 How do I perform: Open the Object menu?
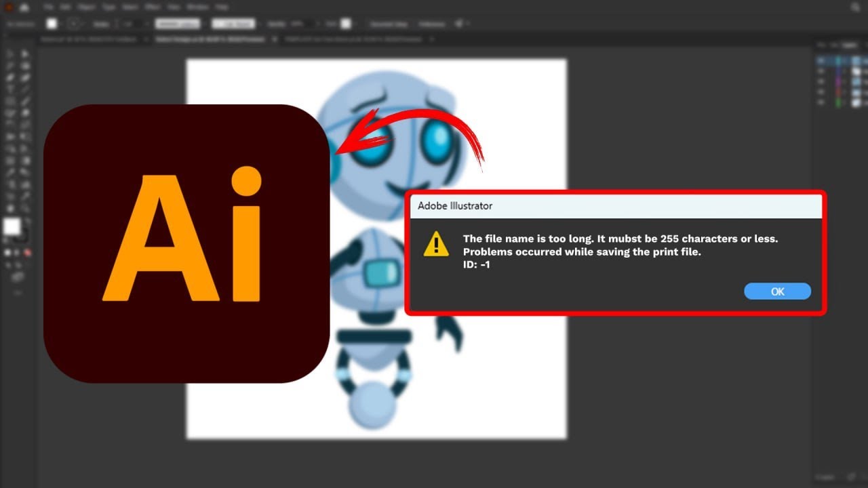tap(86, 7)
